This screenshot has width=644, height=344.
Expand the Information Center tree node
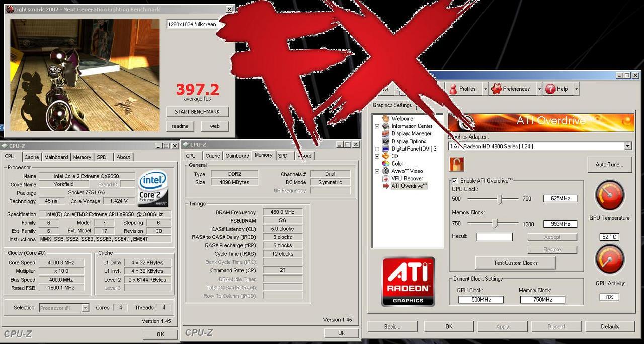click(x=377, y=126)
